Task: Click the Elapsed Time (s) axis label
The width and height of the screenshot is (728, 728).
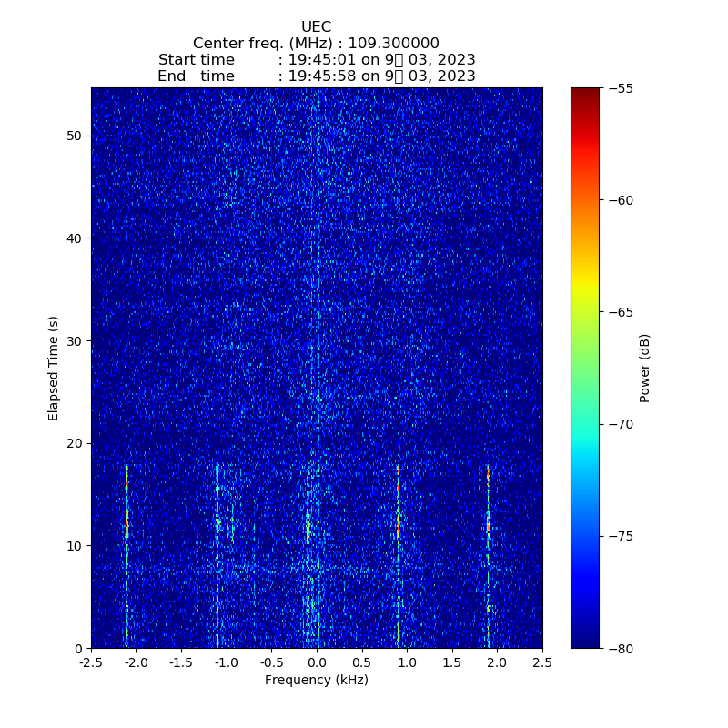Action: pos(54,368)
